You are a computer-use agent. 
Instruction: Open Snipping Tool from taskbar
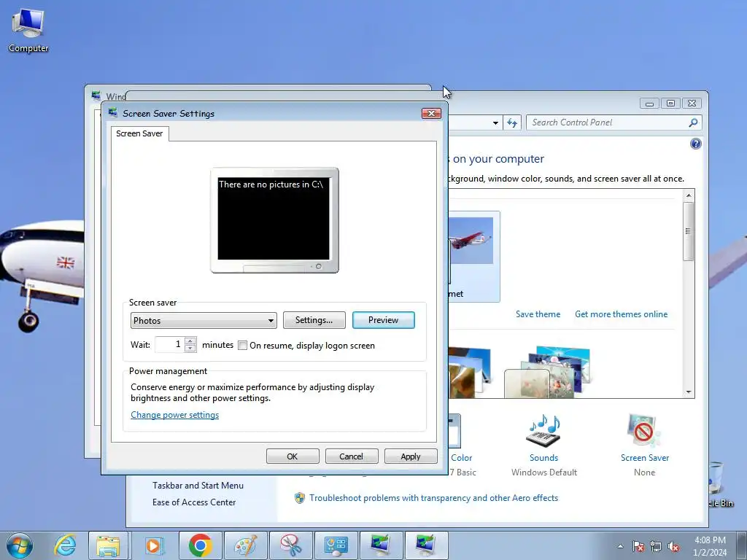click(x=291, y=545)
